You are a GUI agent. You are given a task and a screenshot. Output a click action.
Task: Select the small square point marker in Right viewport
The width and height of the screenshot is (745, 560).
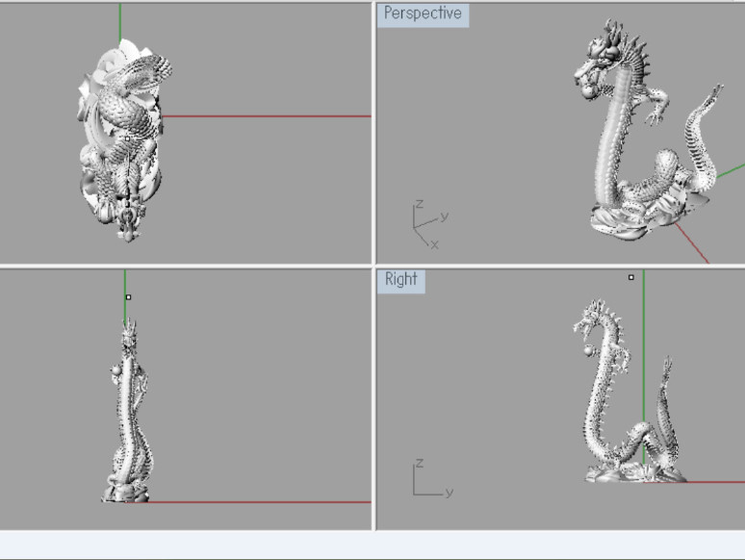coord(631,277)
